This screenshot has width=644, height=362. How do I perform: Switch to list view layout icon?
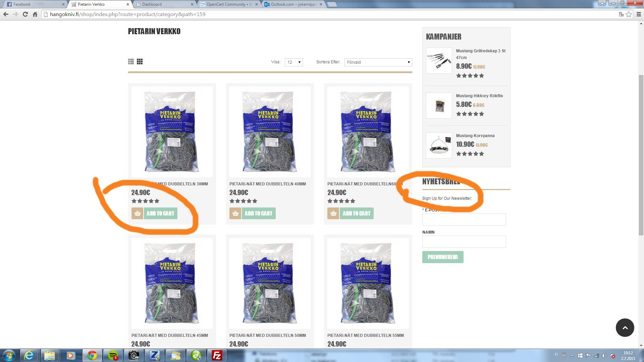click(x=131, y=62)
